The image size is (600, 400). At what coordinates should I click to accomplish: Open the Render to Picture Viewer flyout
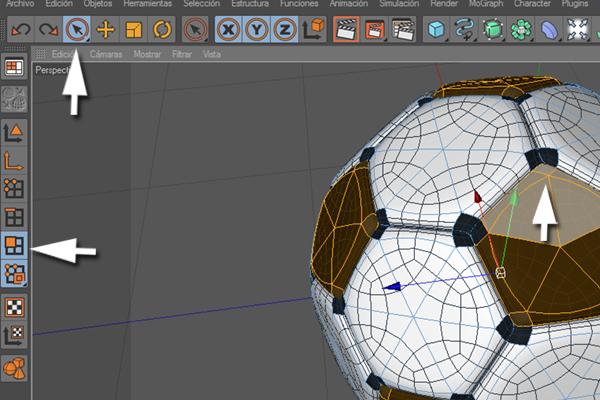[x=375, y=29]
